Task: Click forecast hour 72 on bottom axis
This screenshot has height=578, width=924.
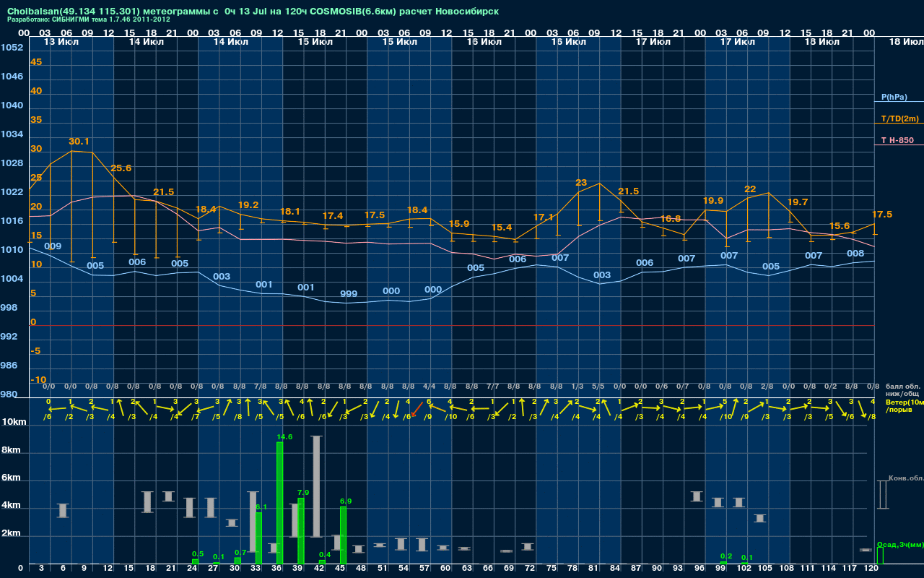Action: pyautogui.click(x=531, y=569)
